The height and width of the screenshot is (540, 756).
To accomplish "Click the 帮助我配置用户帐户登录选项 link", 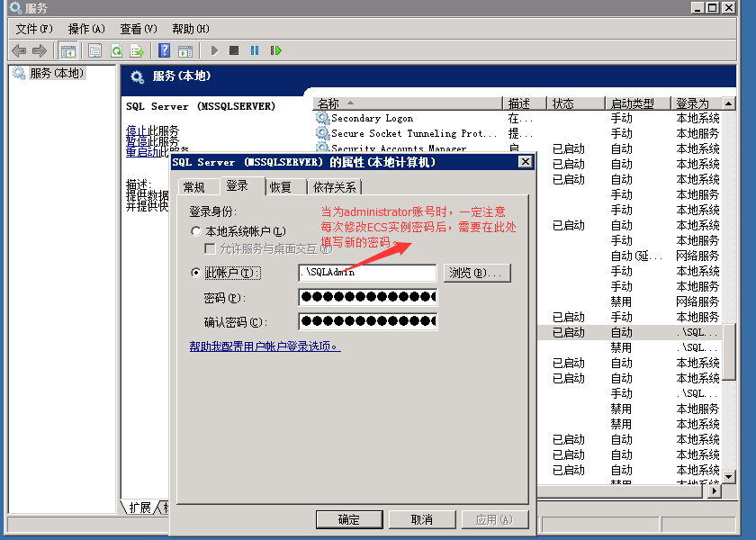I will pos(265,346).
